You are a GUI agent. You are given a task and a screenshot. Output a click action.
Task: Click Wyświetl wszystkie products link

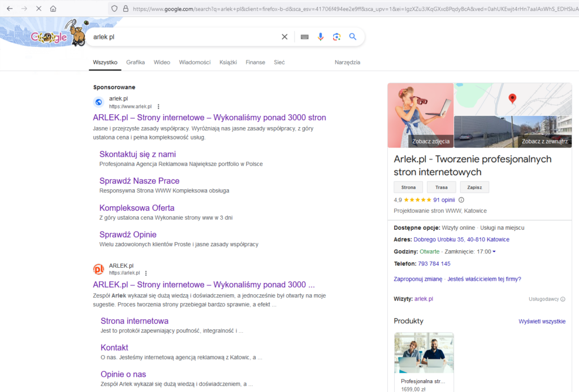click(x=542, y=321)
